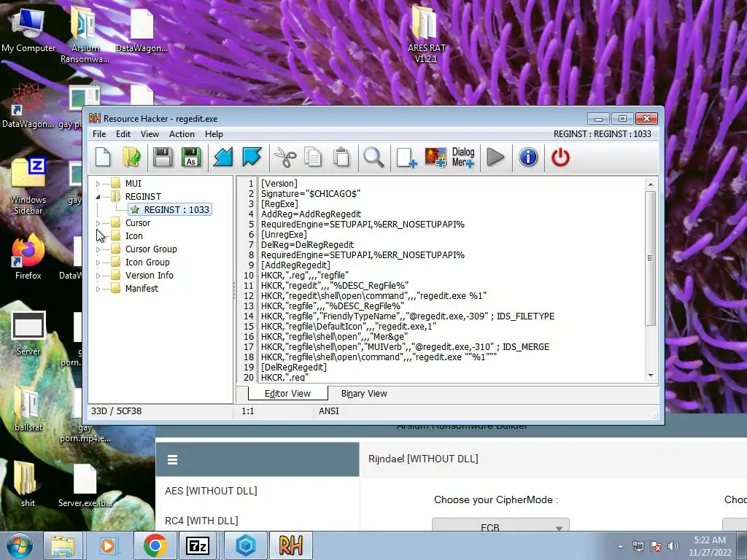Select the Version Info folder label
This screenshot has height=560, width=747.
149,275
